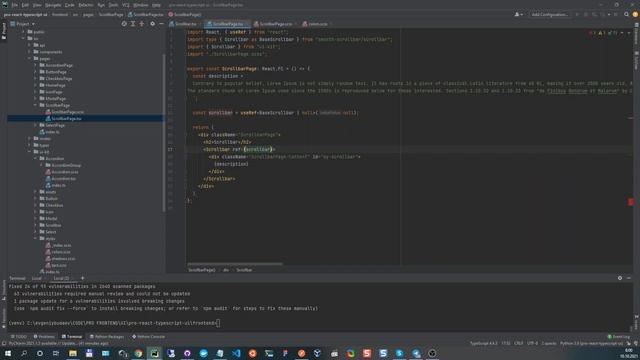
Task: Collapse the Accordion folder in ui-kit
Action: point(35,158)
